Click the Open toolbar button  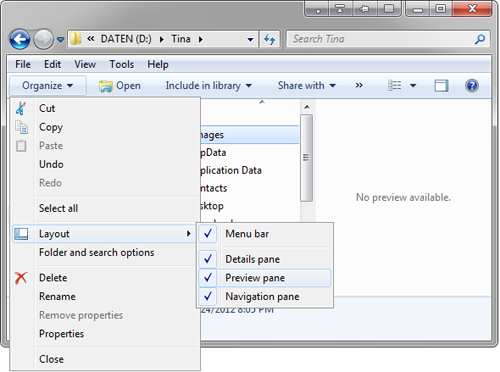[120, 86]
